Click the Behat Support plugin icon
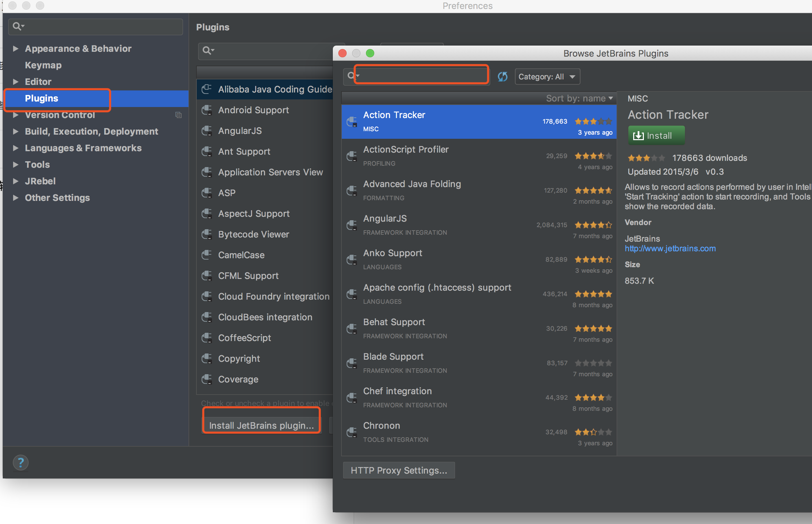Image resolution: width=812 pixels, height=524 pixels. pos(352,329)
